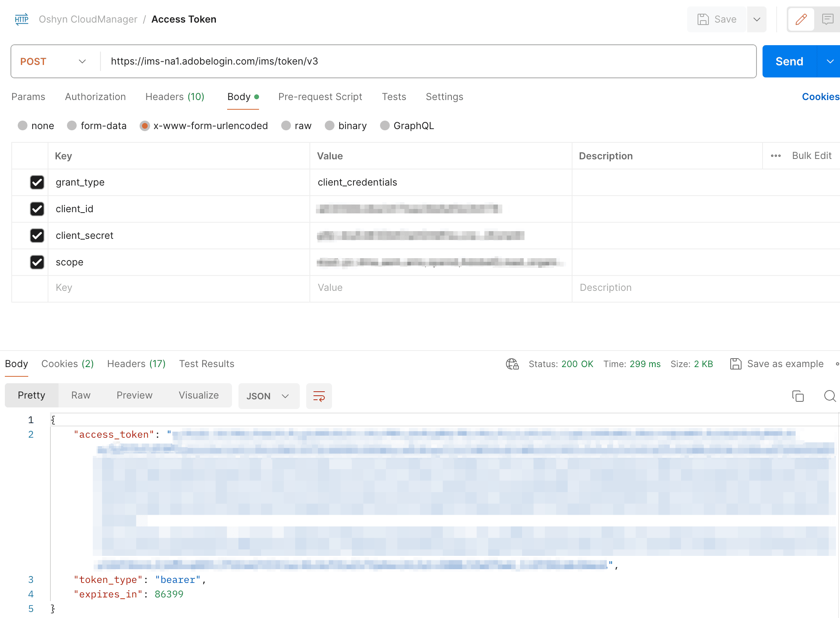Click the Oshyn CloudManager breadcrumb
The height and width of the screenshot is (618, 840).
[x=88, y=19]
